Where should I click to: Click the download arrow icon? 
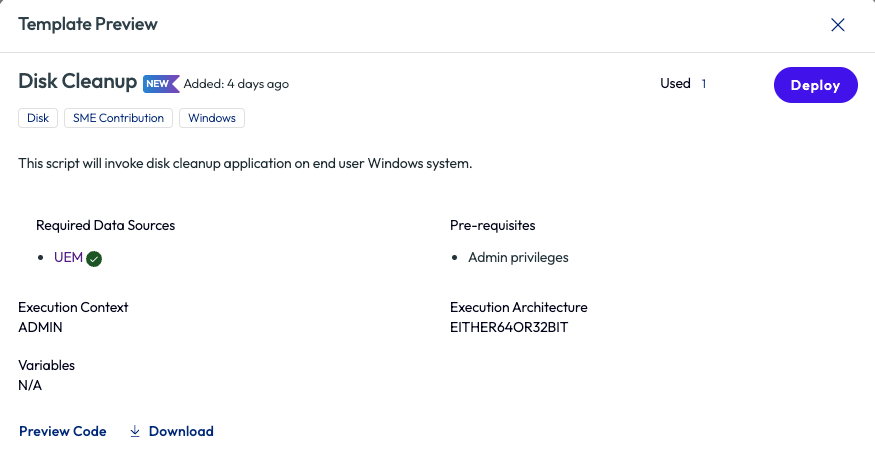click(x=135, y=431)
